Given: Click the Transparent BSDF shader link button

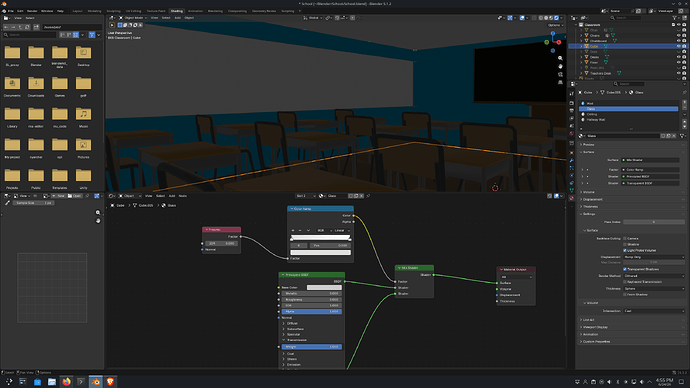Looking at the screenshot, I should (x=650, y=183).
